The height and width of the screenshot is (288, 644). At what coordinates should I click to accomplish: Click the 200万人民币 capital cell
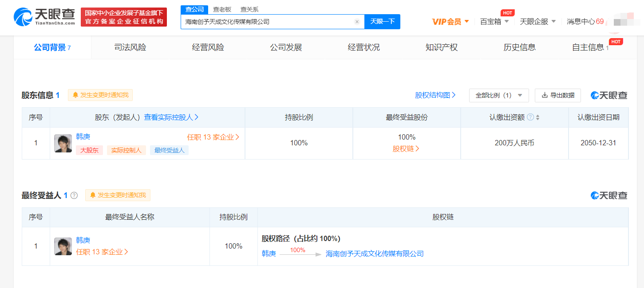[x=514, y=143]
